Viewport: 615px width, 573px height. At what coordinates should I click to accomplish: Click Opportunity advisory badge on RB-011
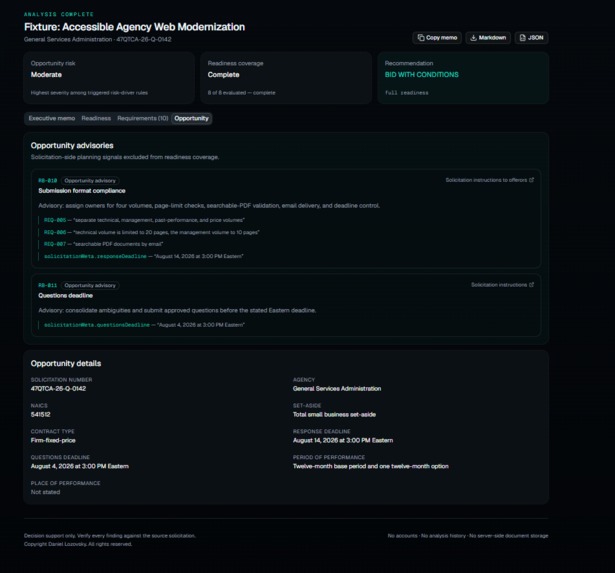(90, 286)
